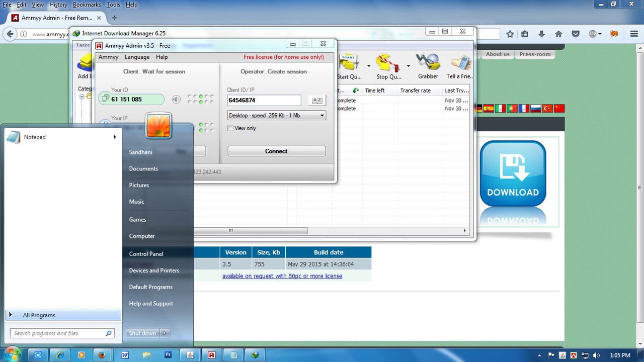644x362 pixels.
Task: Expand Notepad recent files arrow
Action: point(115,137)
